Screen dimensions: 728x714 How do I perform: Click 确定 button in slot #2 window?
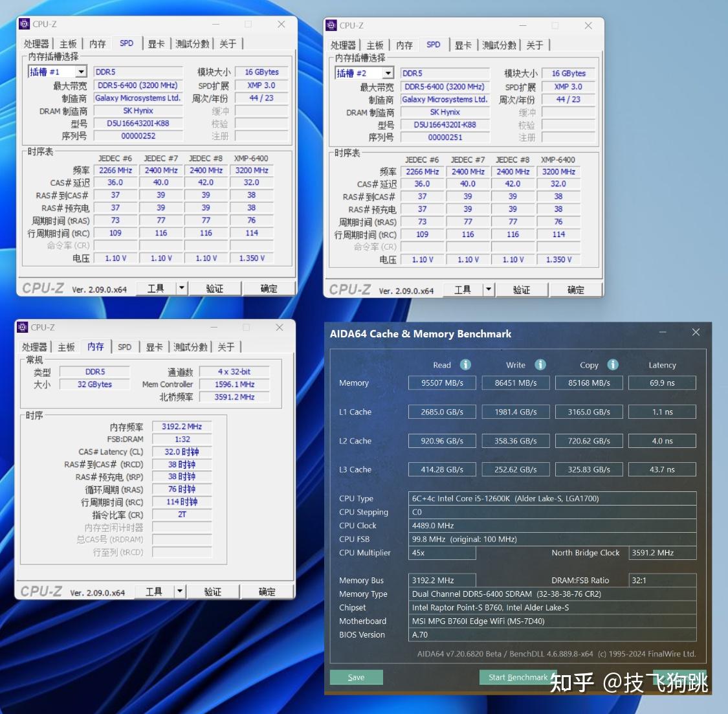pos(576,290)
